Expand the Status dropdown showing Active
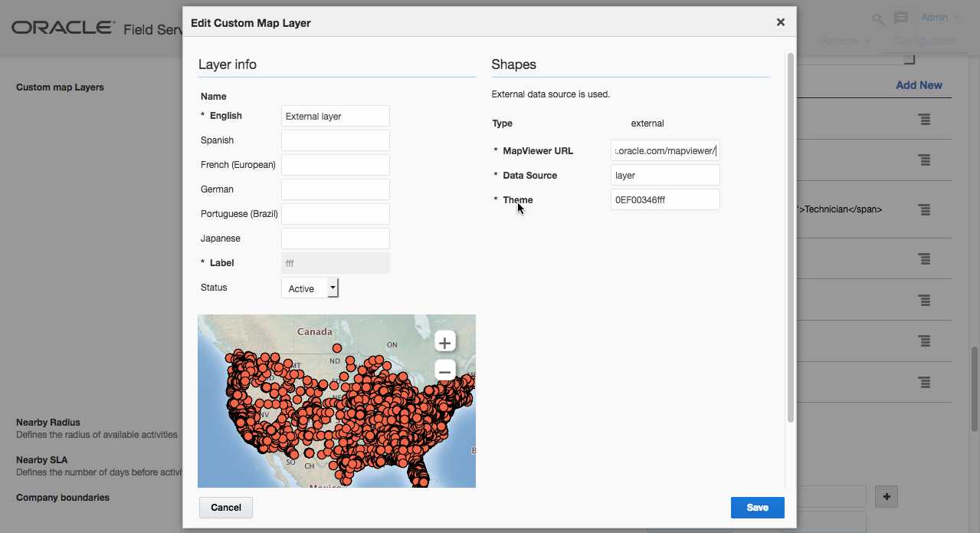The width and height of the screenshot is (980, 533). (333, 288)
